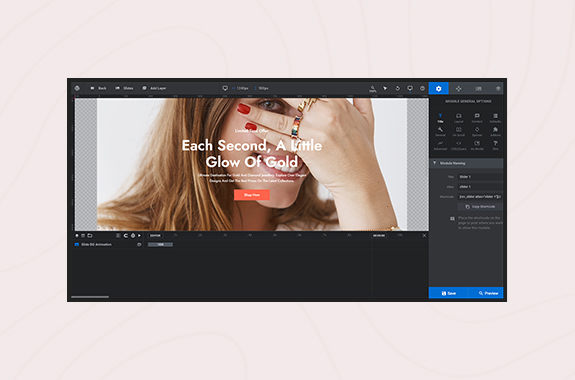
Task: Select the 'Limited Time Offer' text layer
Action: pos(252,131)
